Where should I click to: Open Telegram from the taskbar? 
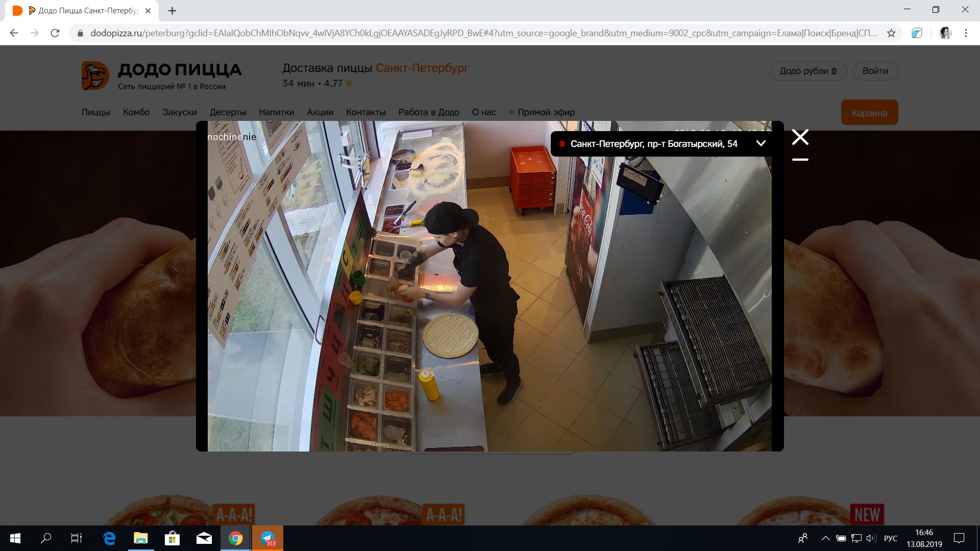coord(267,538)
